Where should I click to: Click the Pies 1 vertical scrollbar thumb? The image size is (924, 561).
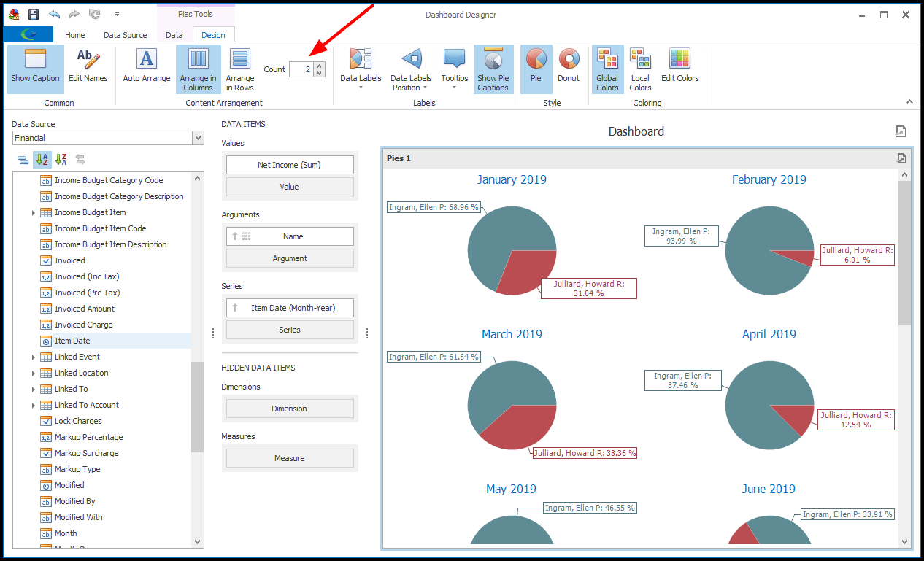(x=905, y=252)
